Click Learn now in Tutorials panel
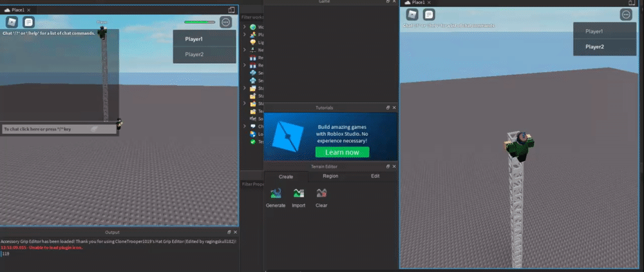The image size is (644, 272). (342, 152)
